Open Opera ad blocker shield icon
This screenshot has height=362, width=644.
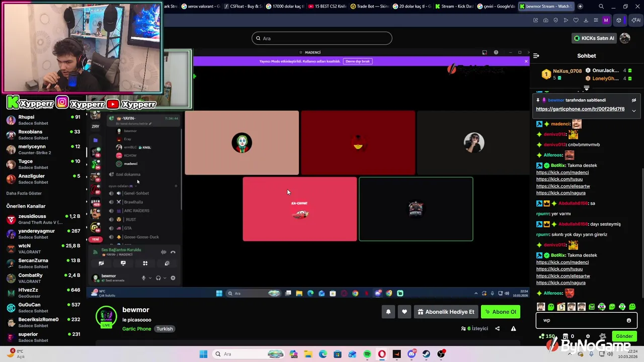[x=556, y=20]
